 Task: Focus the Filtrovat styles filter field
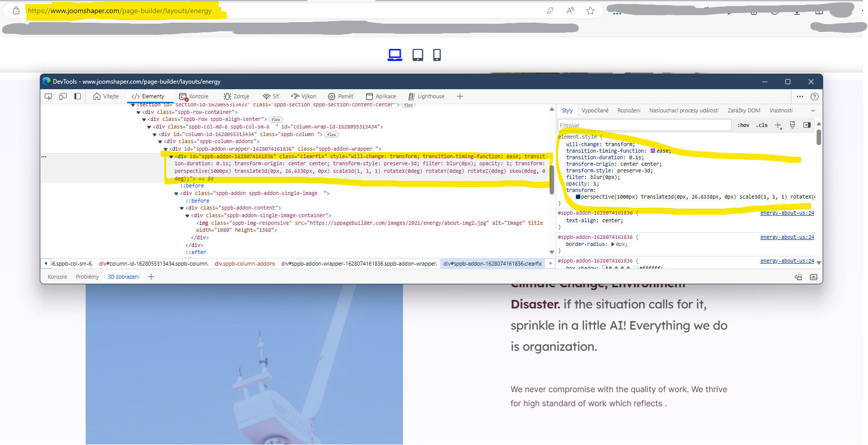coord(644,125)
